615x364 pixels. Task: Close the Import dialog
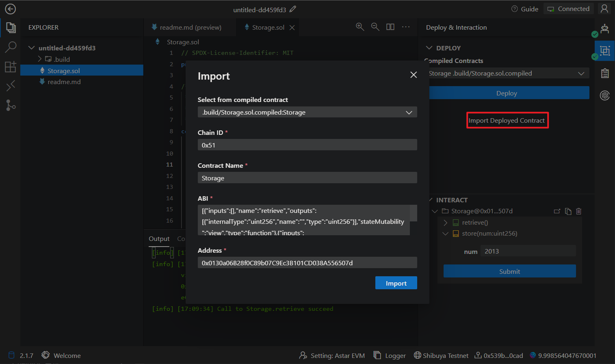coord(414,75)
